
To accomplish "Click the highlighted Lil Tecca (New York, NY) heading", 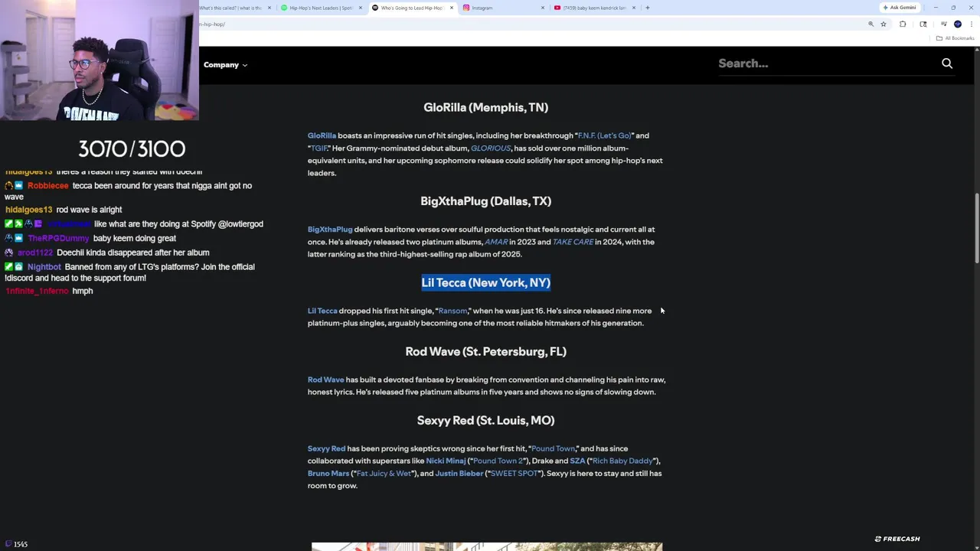I will coord(486,282).
